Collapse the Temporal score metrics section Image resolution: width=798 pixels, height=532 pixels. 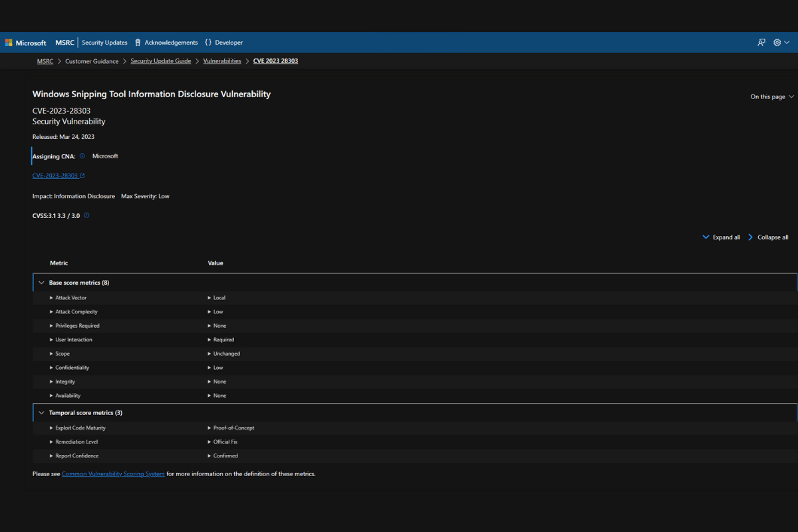[42, 413]
